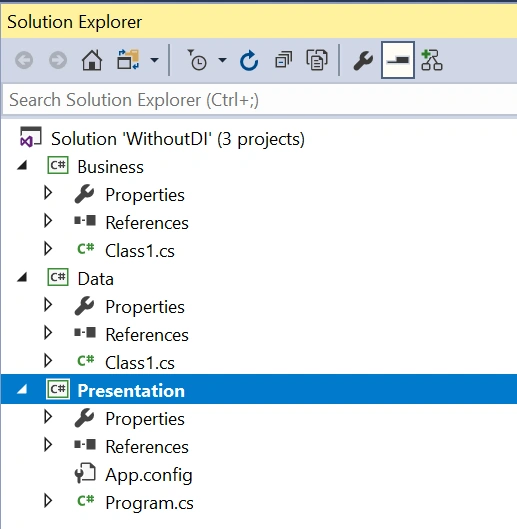Click the Pending Changes Filter clock icon
The width and height of the screenshot is (517, 529).
[x=197, y=60]
